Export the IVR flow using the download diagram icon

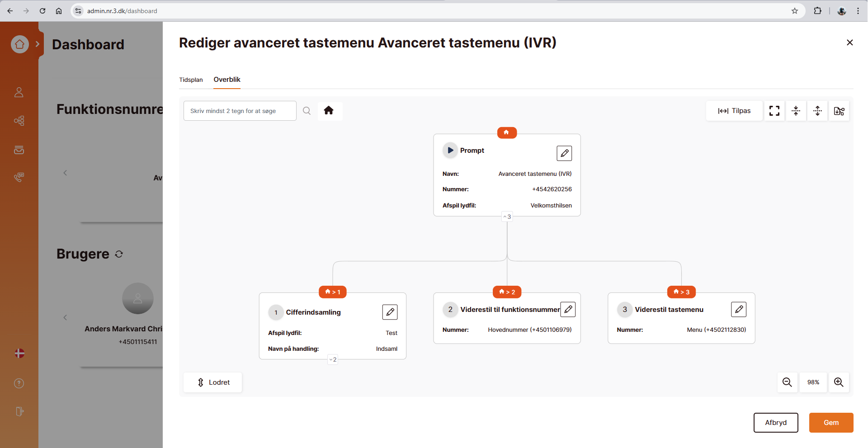pyautogui.click(x=839, y=110)
